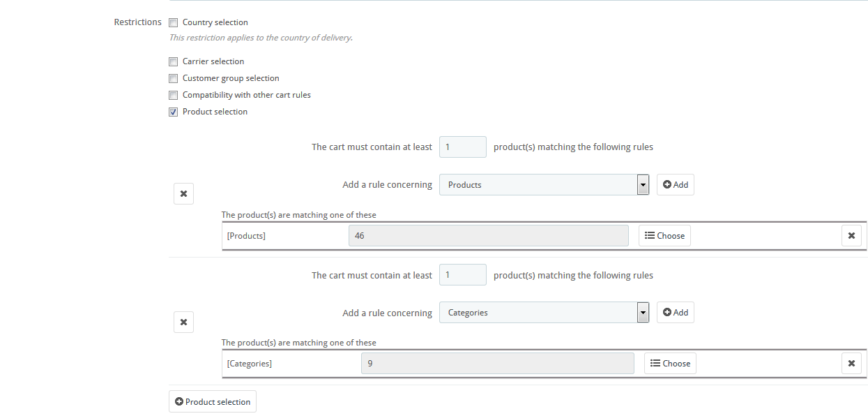Viewport: 868px width, 416px height.
Task: Tick Customer group selection checkbox
Action: (174, 79)
